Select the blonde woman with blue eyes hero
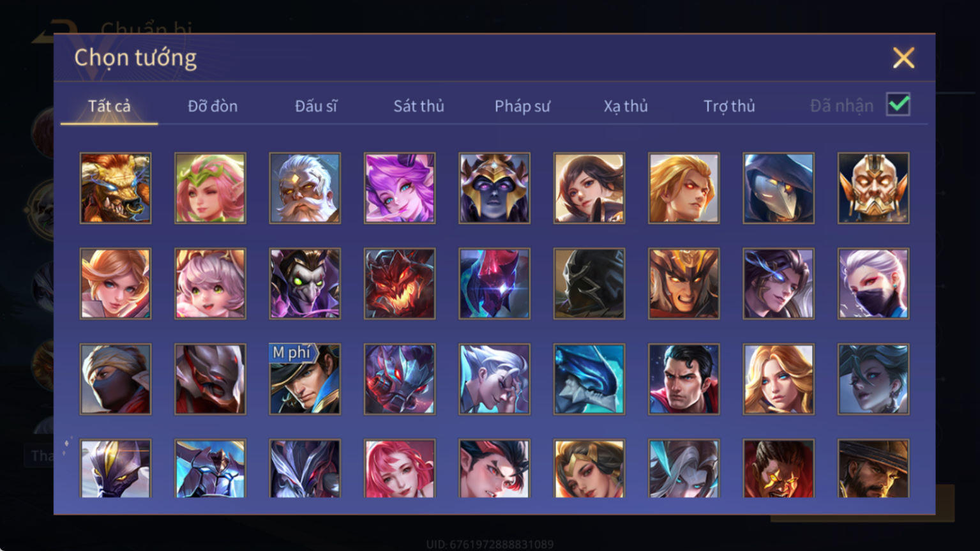Viewport: 980px width, 551px height. pyautogui.click(x=778, y=379)
